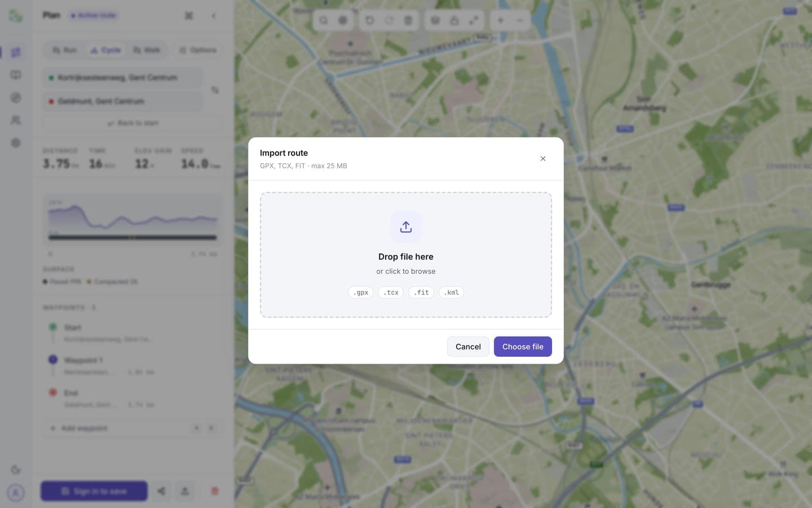Open the Plan section in the sidebar

tap(16, 52)
